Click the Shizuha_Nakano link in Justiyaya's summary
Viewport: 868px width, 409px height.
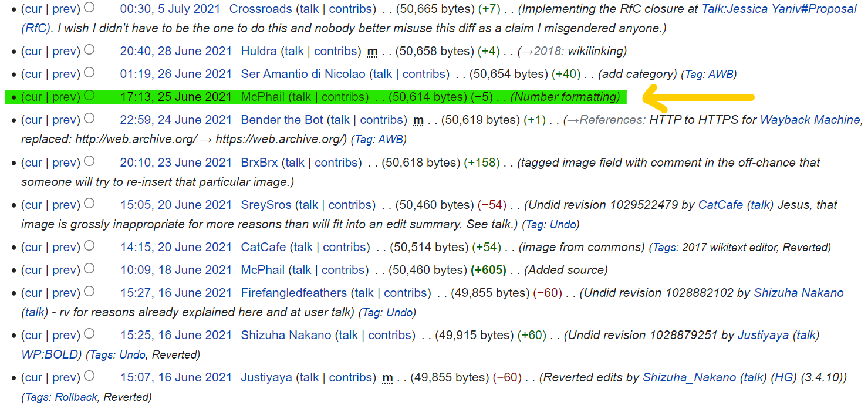pyautogui.click(x=690, y=378)
